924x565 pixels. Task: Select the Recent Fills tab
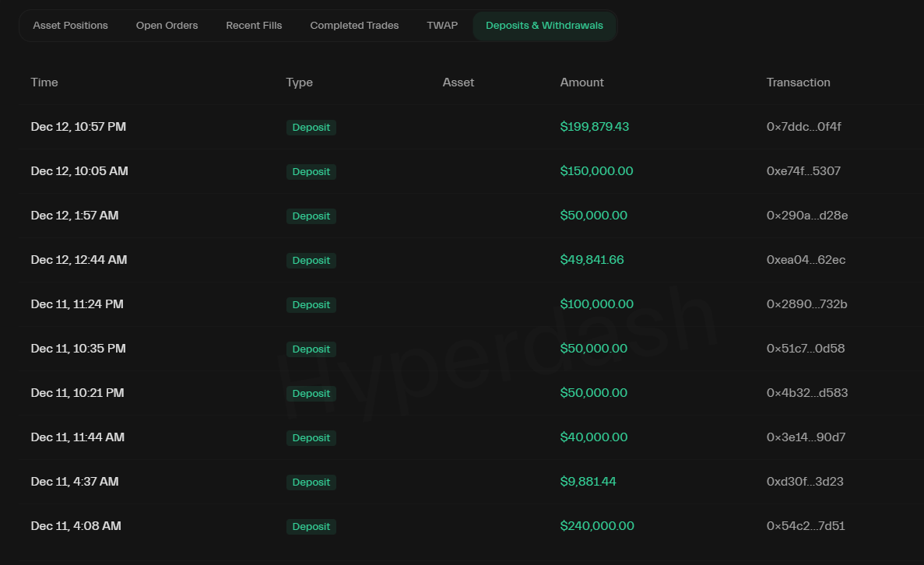[254, 26]
